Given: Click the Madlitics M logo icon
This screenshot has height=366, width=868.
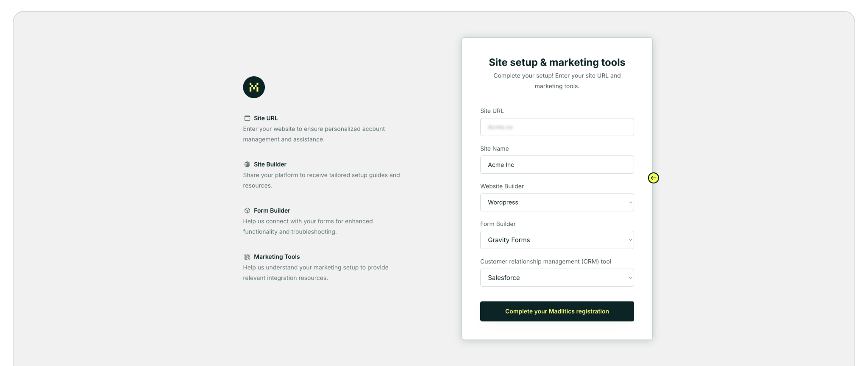Looking at the screenshot, I should [x=254, y=87].
